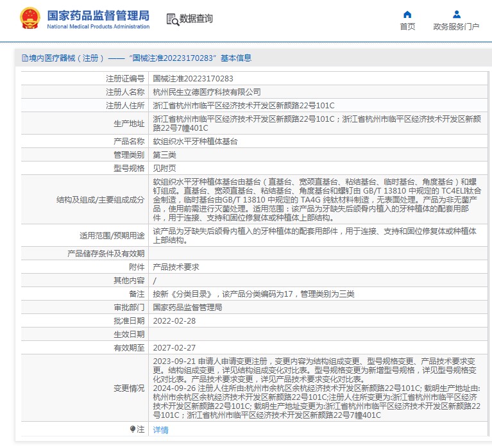This screenshot has width=492, height=448.
Task: Click the 适用范围/预期用途 description value
Action: point(315,235)
